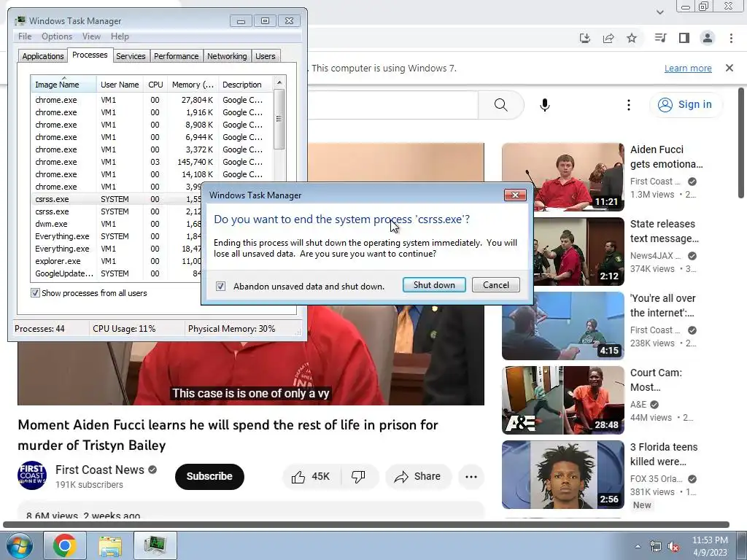Image resolution: width=747 pixels, height=560 pixels.
Task: Sort processes by User Name column
Action: click(x=120, y=85)
